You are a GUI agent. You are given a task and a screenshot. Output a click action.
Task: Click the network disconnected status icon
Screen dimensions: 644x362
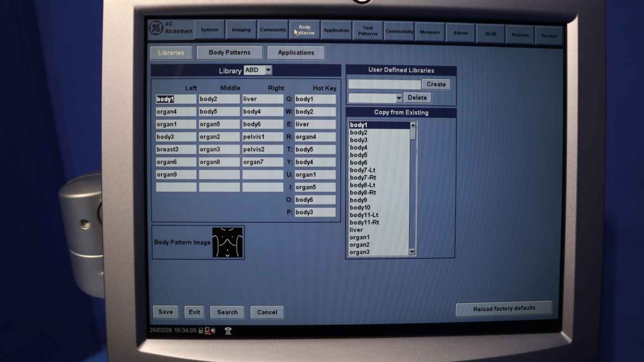[207, 331]
